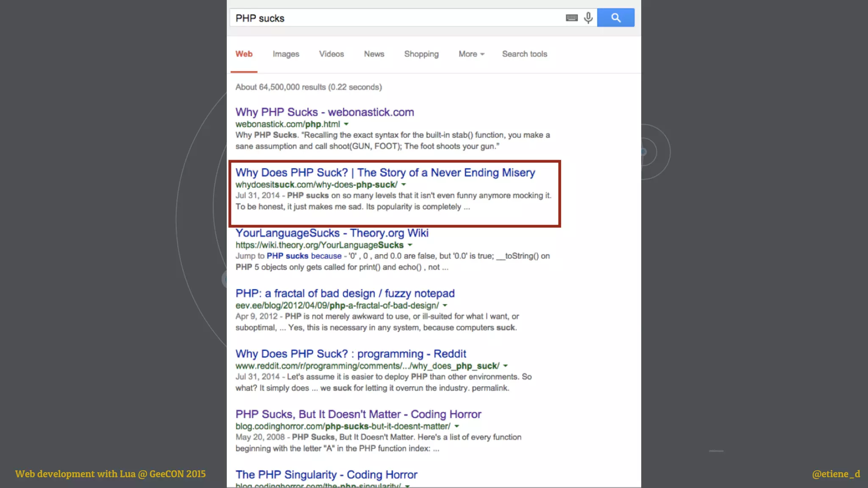The image size is (868, 488).
Task: Switch to the Images tab
Action: 286,54
